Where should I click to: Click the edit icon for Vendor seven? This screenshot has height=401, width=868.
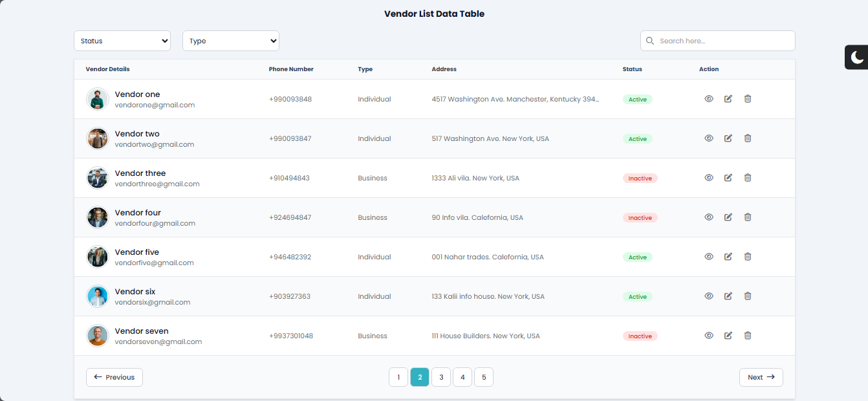pos(728,336)
